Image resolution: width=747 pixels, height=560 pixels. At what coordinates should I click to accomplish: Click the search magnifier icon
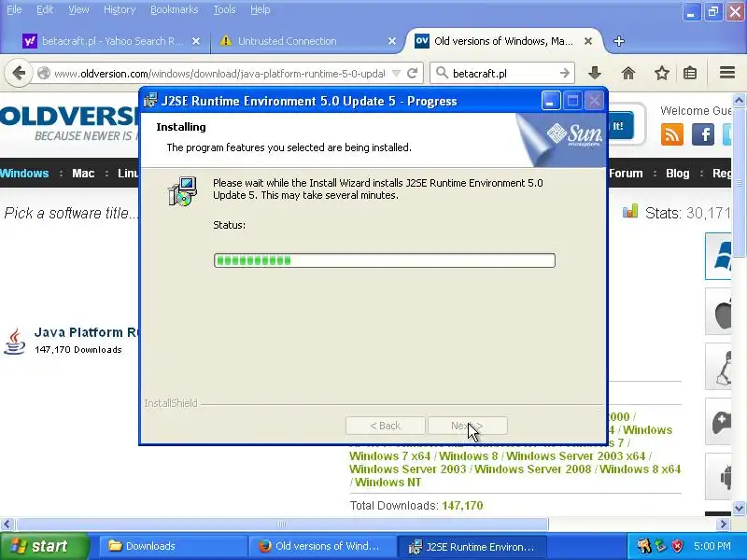click(442, 73)
